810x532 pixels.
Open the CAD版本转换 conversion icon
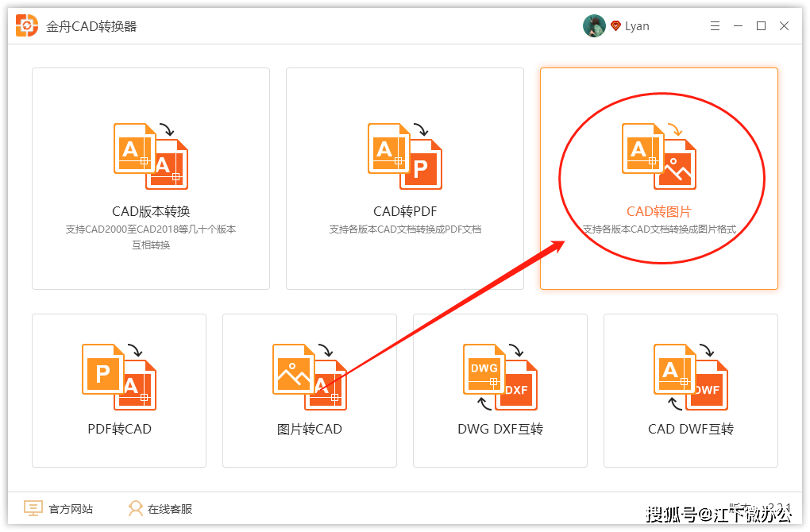tap(151, 156)
